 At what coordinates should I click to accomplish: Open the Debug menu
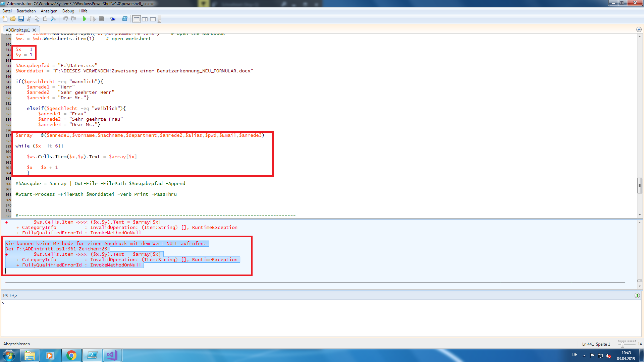click(68, 11)
